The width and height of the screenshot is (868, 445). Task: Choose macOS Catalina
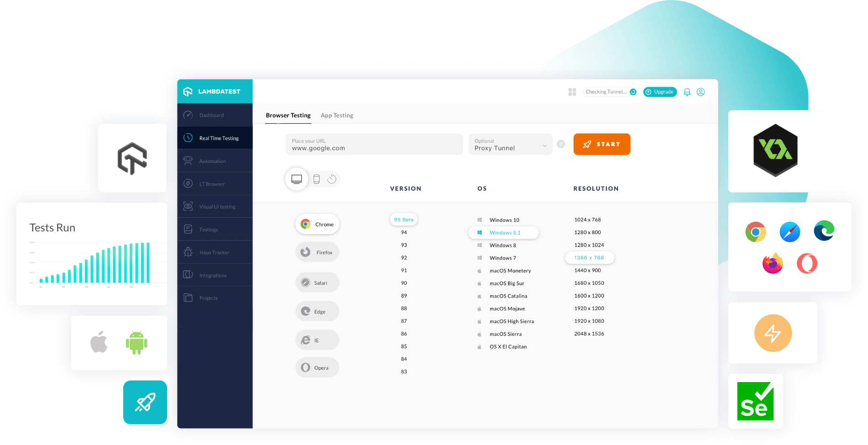point(502,296)
